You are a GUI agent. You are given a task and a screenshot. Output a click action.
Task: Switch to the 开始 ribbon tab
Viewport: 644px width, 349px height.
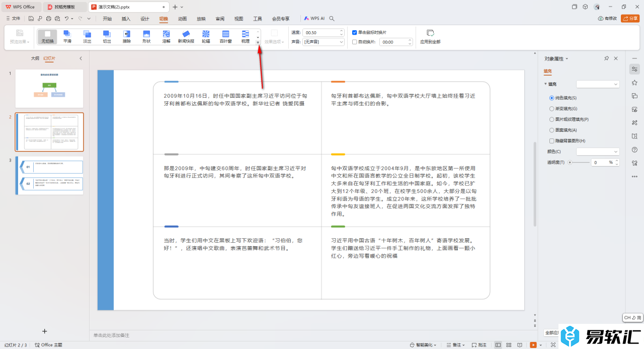pos(107,19)
